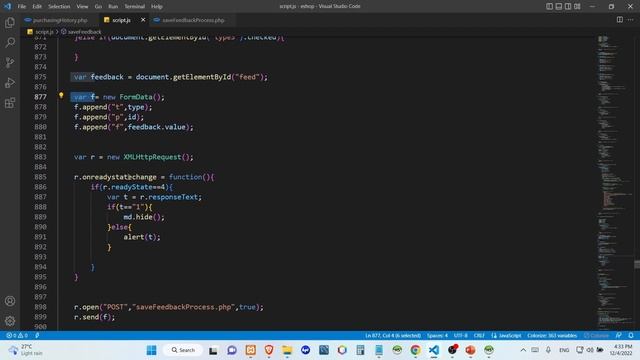The height and width of the screenshot is (360, 640).
Task: Open the Selection menu
Action: (x=59, y=7)
